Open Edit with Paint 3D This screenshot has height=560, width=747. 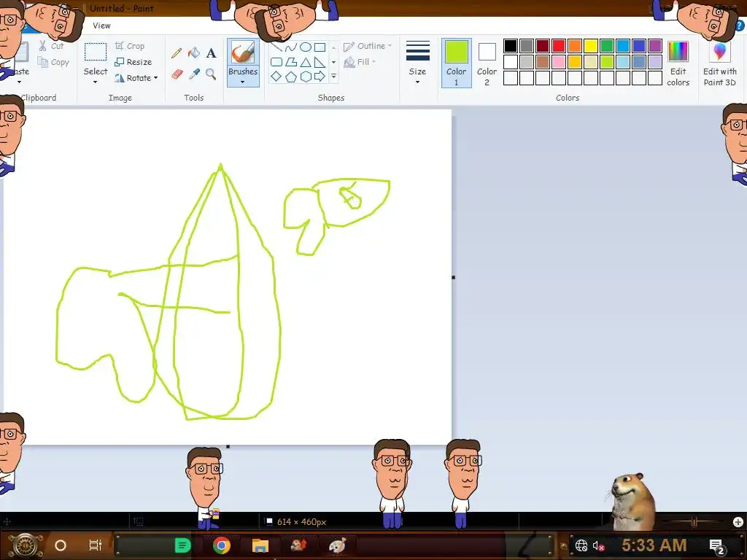pos(720,64)
